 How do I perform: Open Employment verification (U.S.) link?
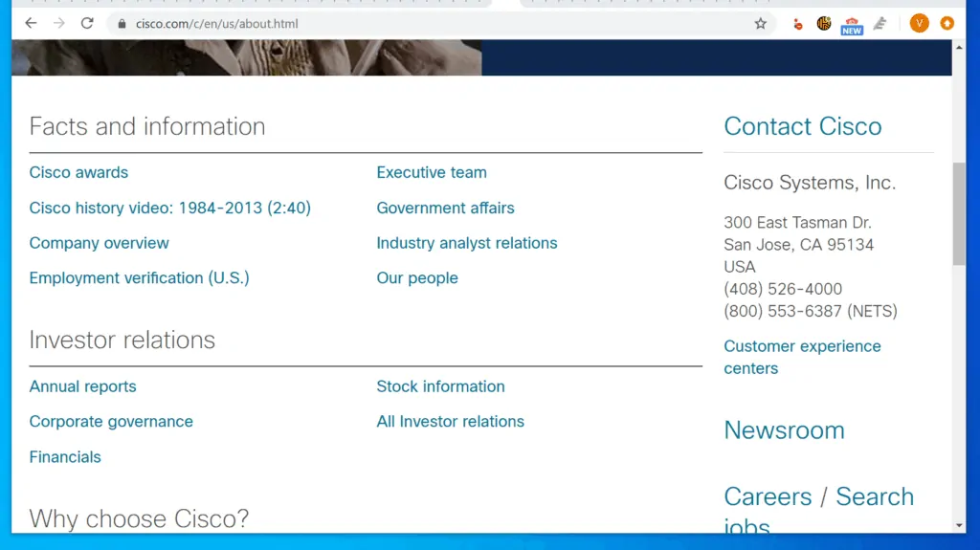tap(140, 277)
